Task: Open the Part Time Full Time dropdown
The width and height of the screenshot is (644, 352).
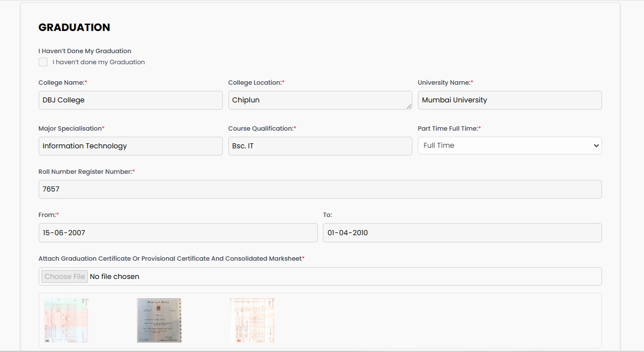Action: click(510, 146)
